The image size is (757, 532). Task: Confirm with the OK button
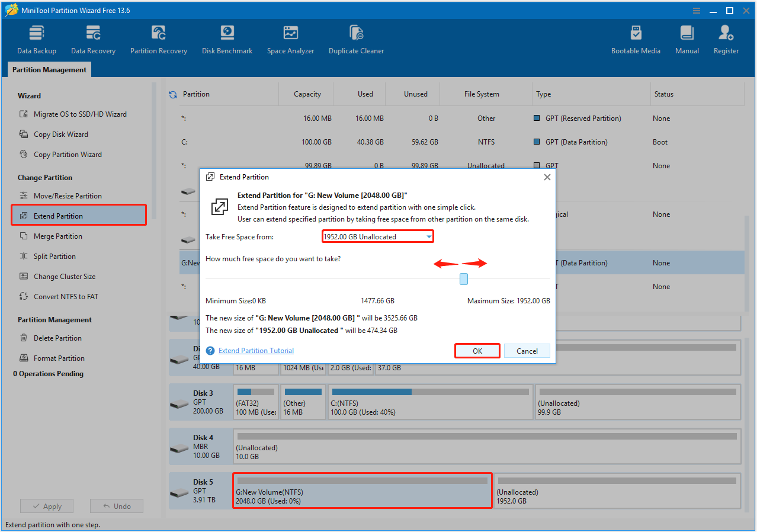coord(477,350)
